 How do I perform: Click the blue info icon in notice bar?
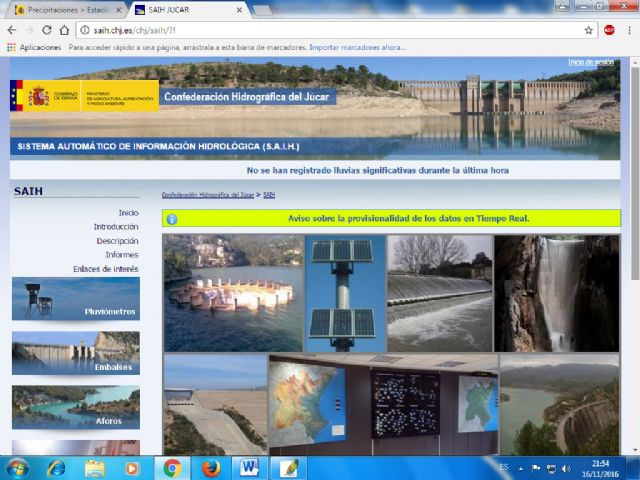(172, 218)
